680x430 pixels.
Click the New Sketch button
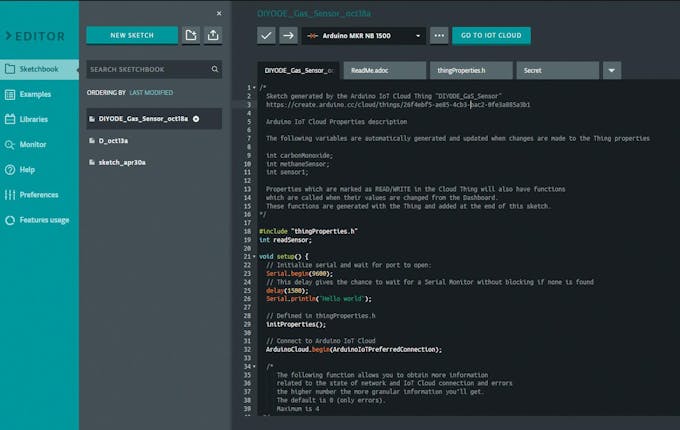(132, 35)
